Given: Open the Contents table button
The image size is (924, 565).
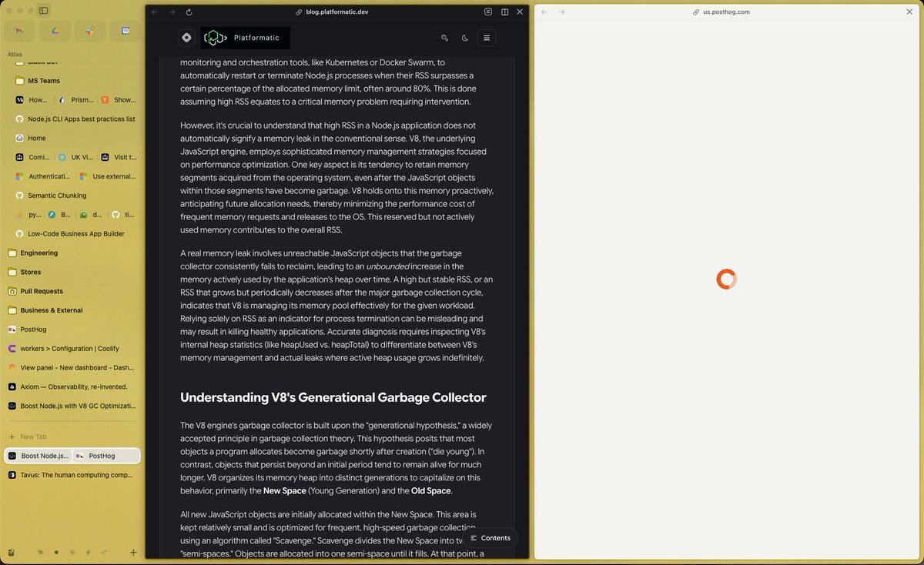Looking at the screenshot, I should tap(490, 538).
